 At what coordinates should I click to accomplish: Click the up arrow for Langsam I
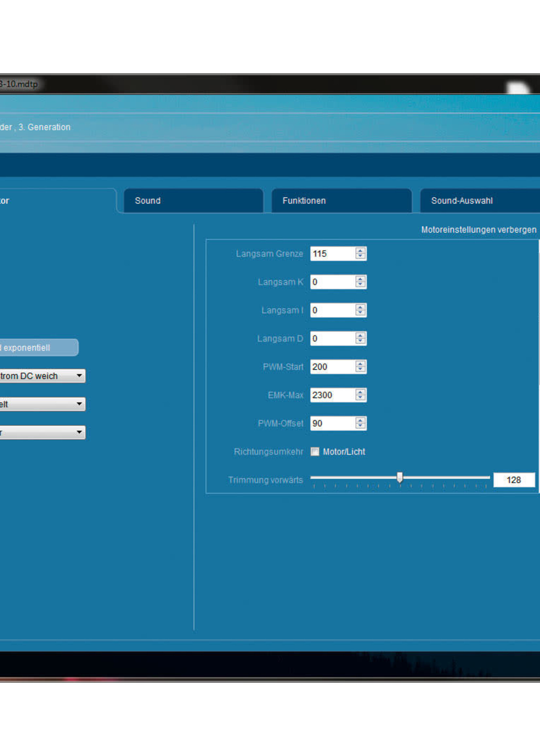[360, 307]
